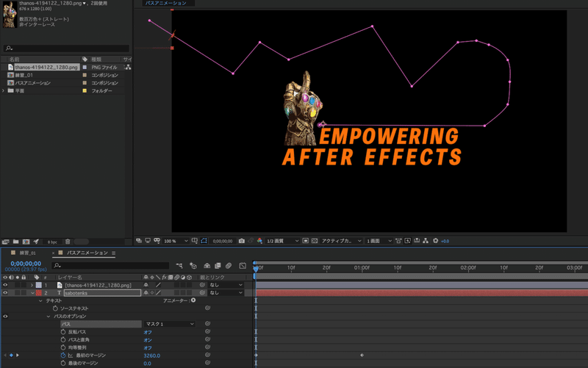Toggle stopwatch for 均等整列 property
Viewport: 588px width, 368px height.
click(x=63, y=347)
